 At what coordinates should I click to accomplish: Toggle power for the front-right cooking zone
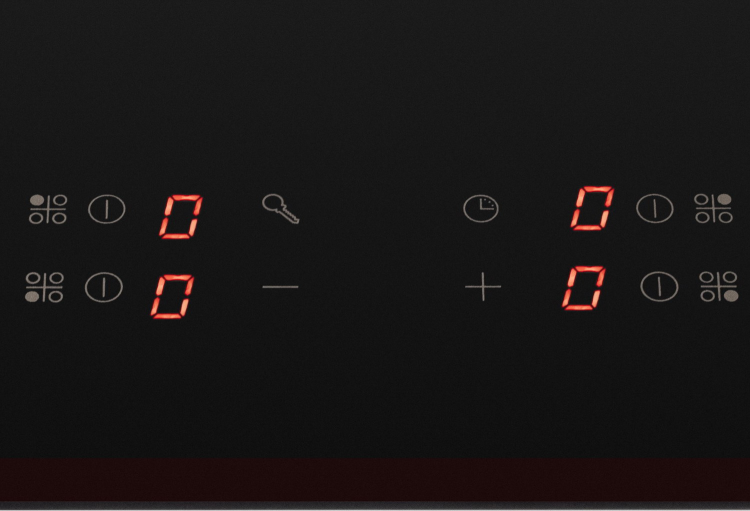(x=659, y=286)
